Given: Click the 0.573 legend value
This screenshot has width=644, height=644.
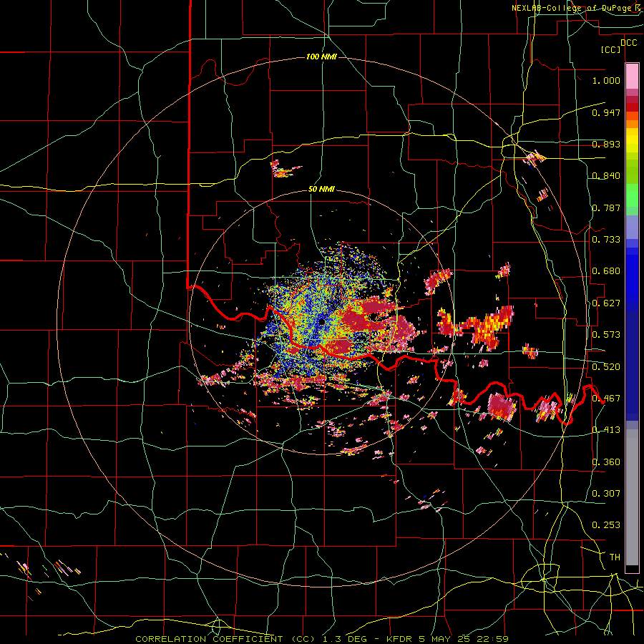Looking at the screenshot, I should [x=606, y=335].
